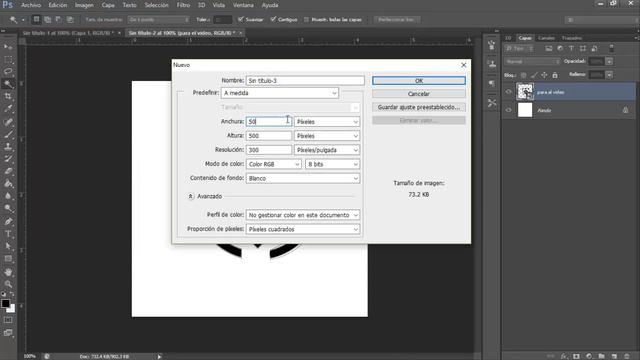Open Contenido de fondo dropdown
This screenshot has height=360, width=640.
303,178
